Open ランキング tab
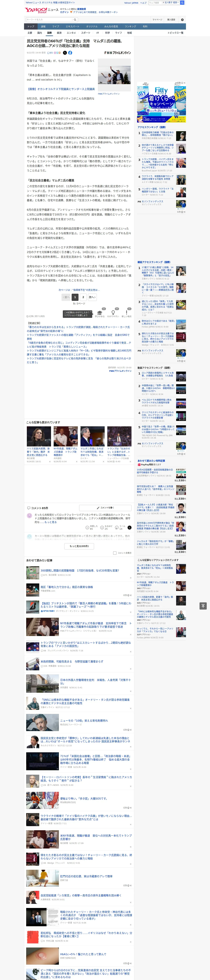 [x=130, y=26]
